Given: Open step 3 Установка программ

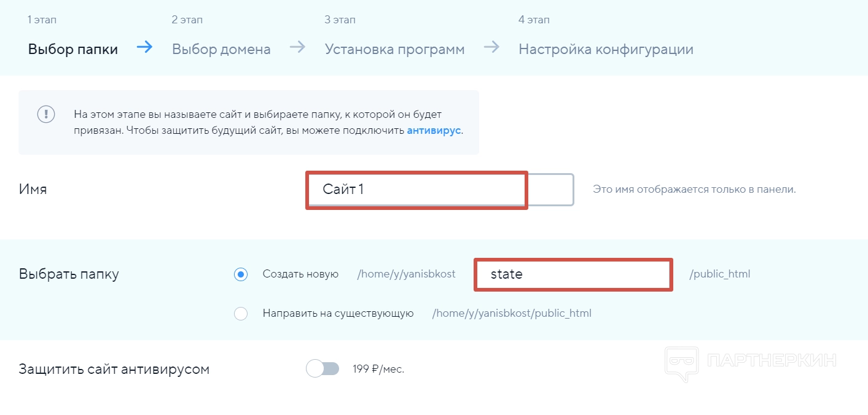Looking at the screenshot, I should click(394, 49).
